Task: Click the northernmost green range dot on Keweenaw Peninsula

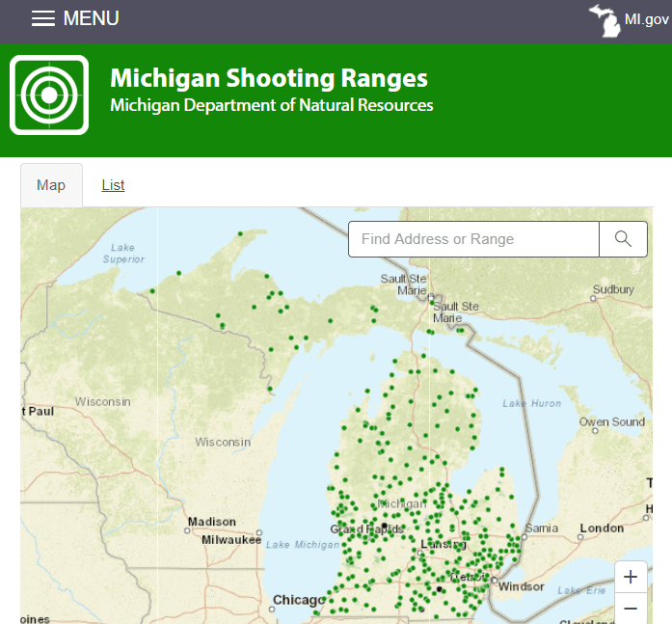Action: 240,234
